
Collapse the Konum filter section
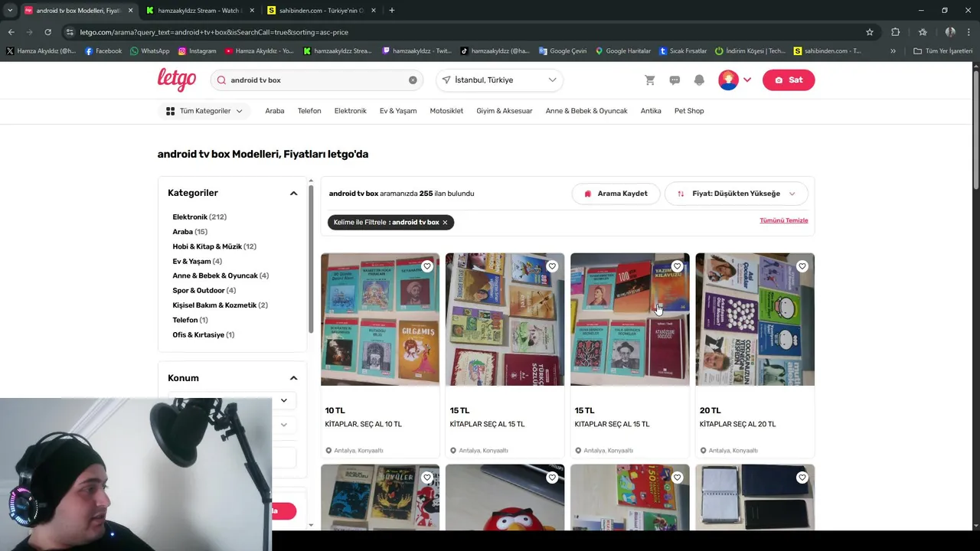tap(293, 378)
